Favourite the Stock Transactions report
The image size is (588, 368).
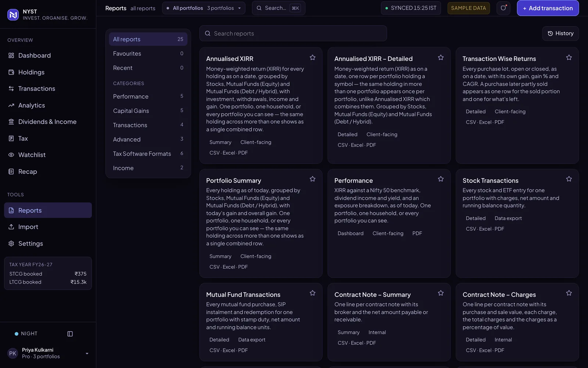coord(569,179)
